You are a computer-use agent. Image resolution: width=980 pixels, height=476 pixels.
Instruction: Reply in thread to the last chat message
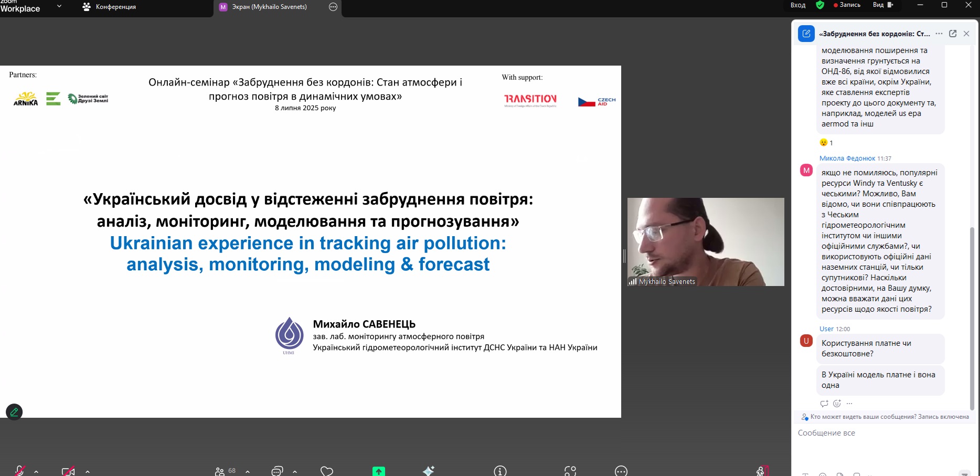pos(824,404)
